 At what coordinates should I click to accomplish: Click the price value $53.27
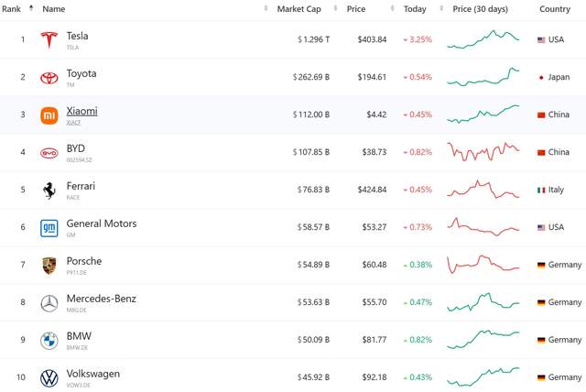(374, 227)
